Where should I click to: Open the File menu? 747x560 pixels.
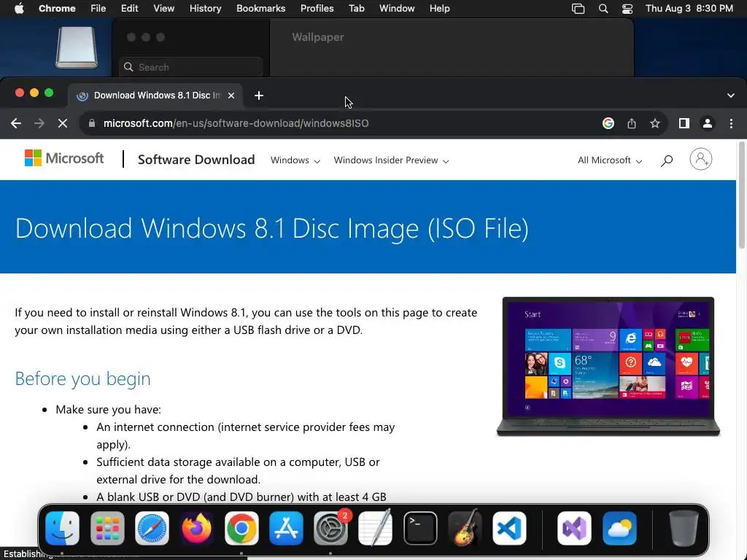(98, 9)
